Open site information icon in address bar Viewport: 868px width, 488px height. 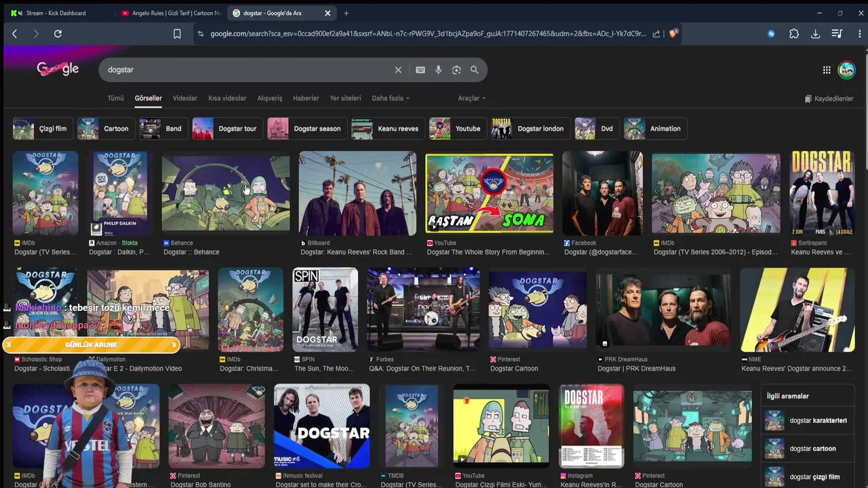tap(201, 34)
